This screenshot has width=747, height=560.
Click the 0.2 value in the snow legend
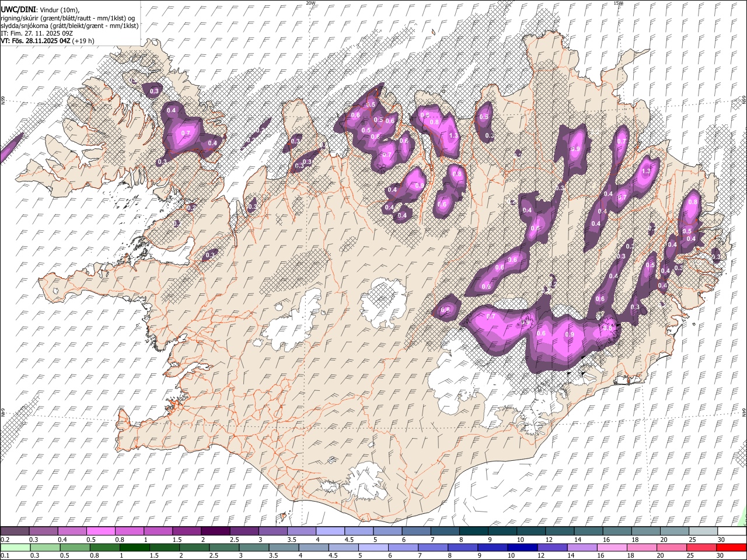click(5, 540)
